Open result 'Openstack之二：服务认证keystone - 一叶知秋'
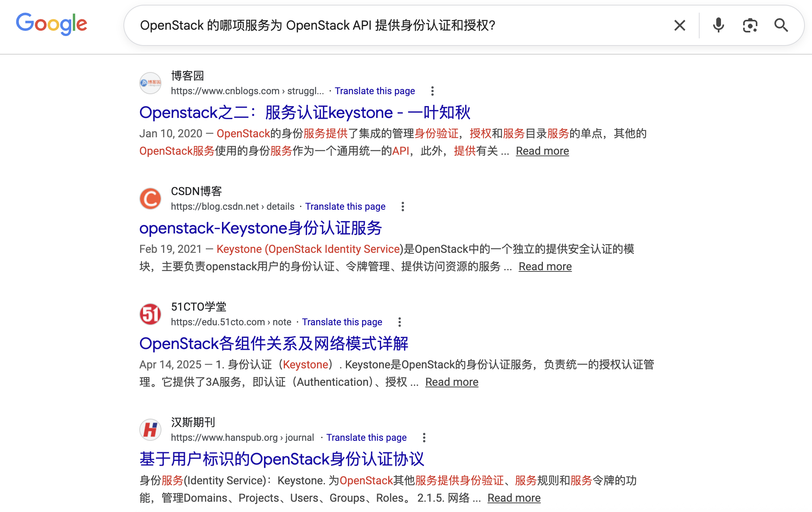The width and height of the screenshot is (812, 512). coord(305,112)
